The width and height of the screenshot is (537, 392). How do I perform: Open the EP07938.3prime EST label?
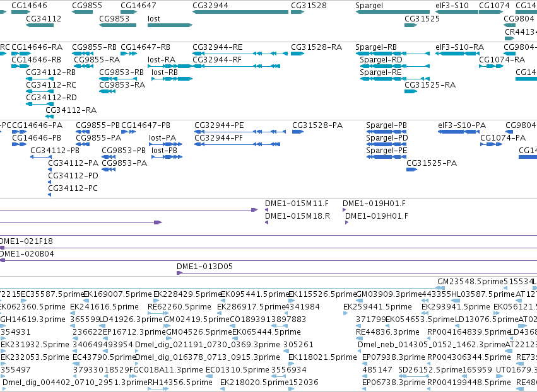(x=394, y=358)
